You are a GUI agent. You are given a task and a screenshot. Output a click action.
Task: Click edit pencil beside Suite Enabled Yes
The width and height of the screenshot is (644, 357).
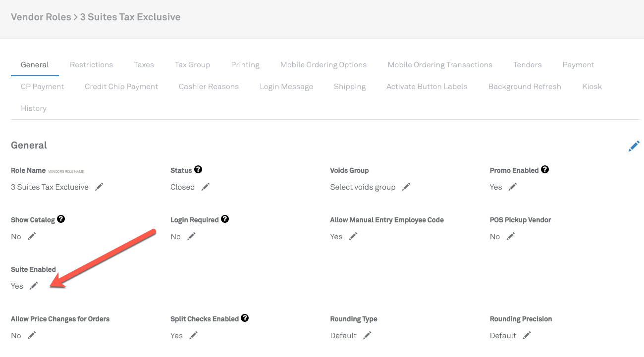(34, 286)
